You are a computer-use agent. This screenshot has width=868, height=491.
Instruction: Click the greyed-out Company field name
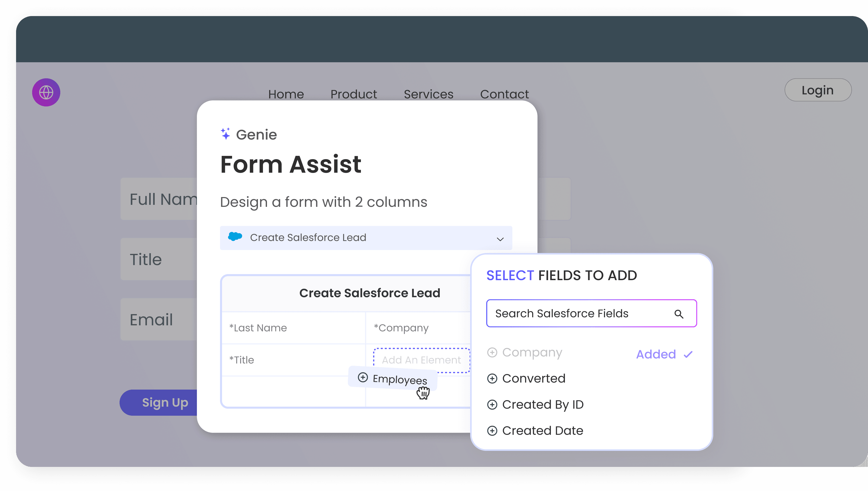(x=532, y=352)
